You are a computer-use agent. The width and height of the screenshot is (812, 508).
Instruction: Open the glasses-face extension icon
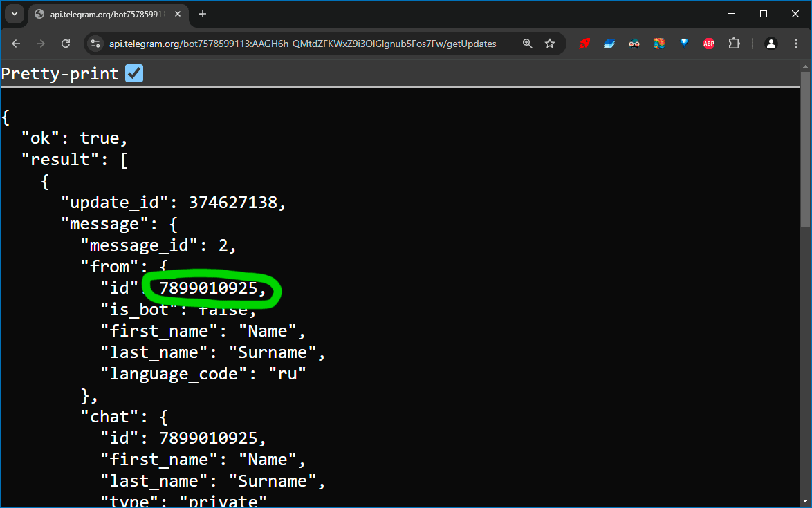pyautogui.click(x=634, y=44)
